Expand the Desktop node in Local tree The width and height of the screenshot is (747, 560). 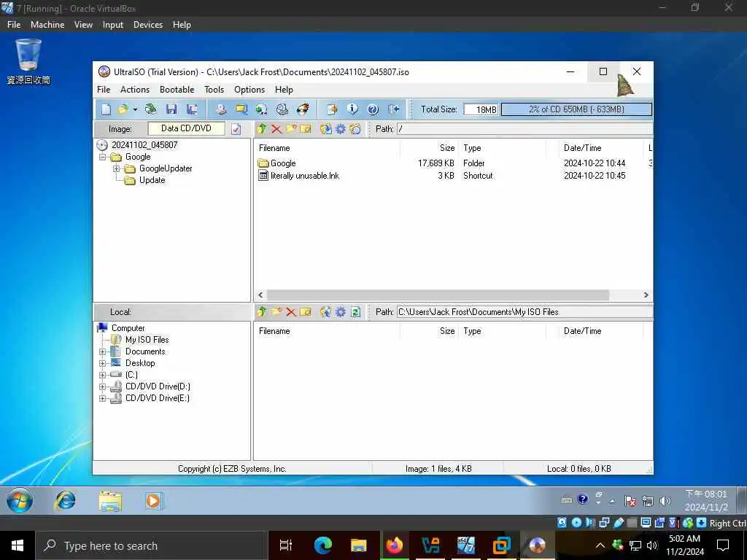coord(102,363)
